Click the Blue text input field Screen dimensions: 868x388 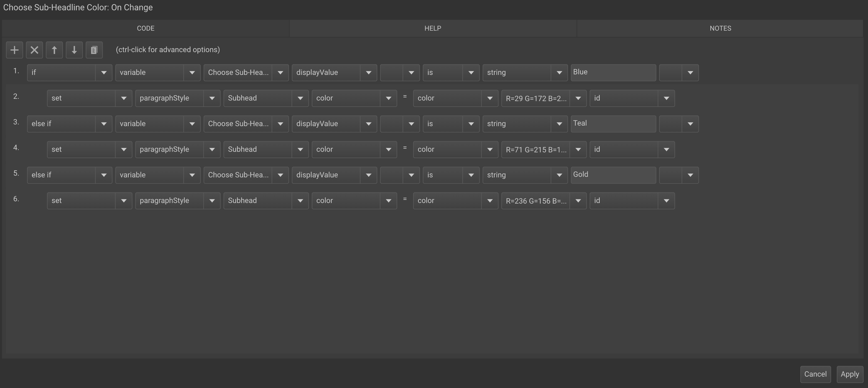point(613,72)
